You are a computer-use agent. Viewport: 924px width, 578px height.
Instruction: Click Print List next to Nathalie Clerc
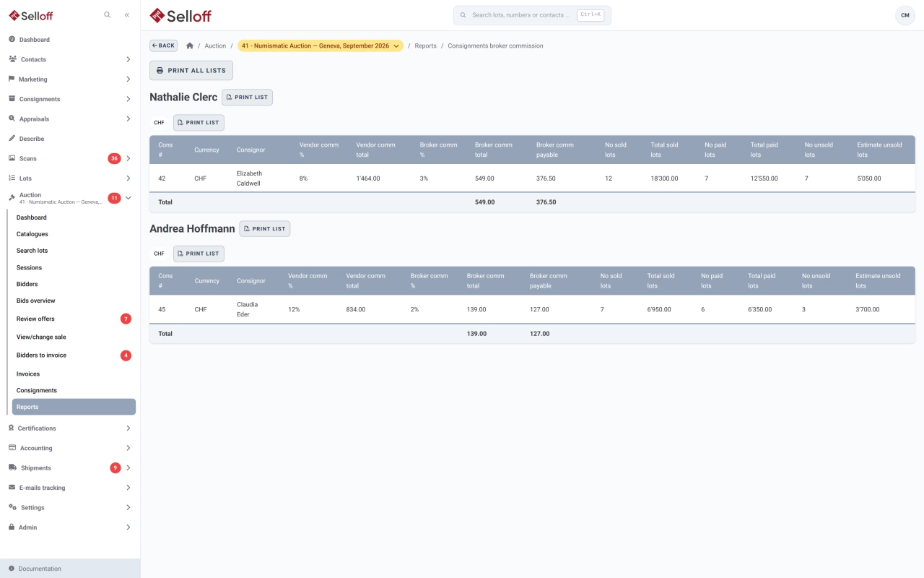[x=247, y=97]
